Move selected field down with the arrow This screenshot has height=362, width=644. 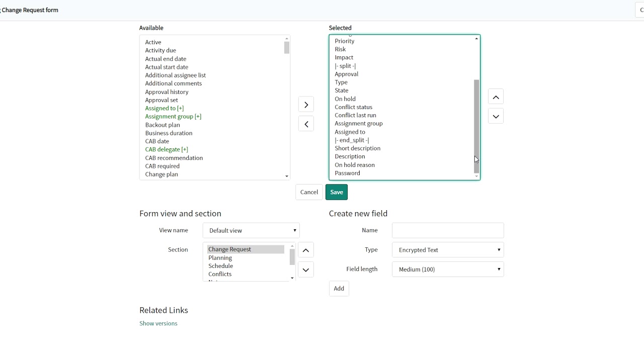point(496,117)
